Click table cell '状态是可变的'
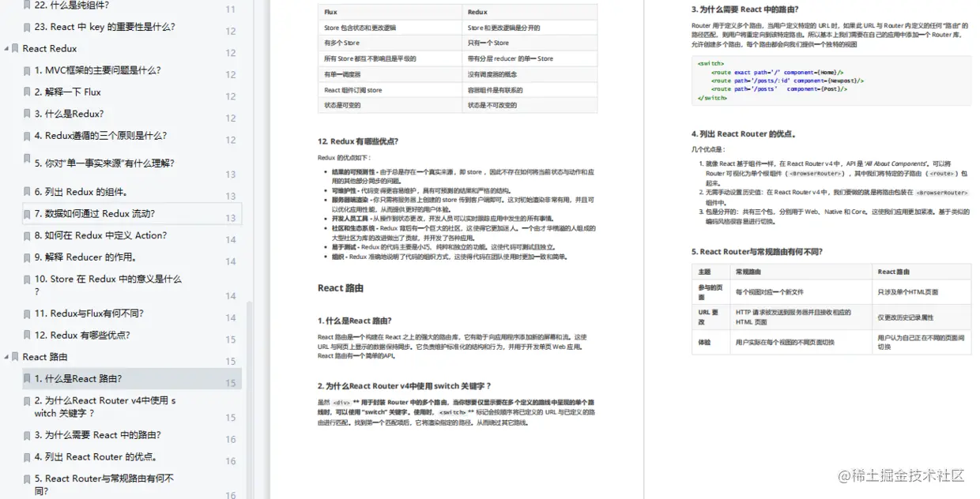Image resolution: width=980 pixels, height=499 pixels. click(390, 105)
